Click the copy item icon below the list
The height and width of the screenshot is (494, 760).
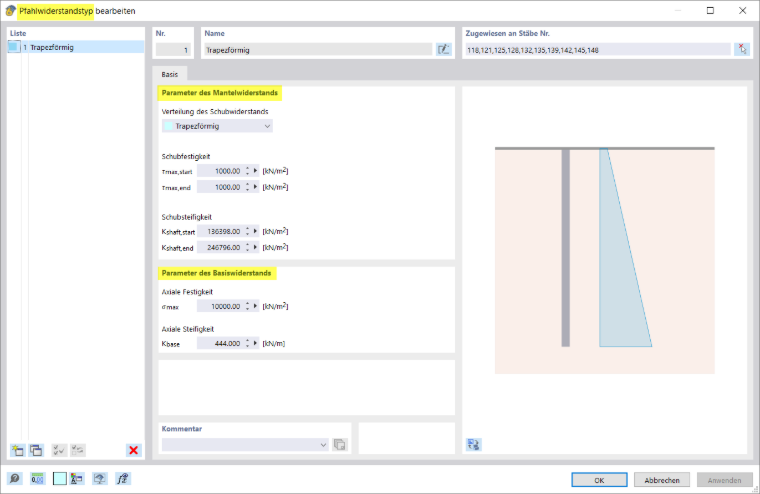[36, 450]
